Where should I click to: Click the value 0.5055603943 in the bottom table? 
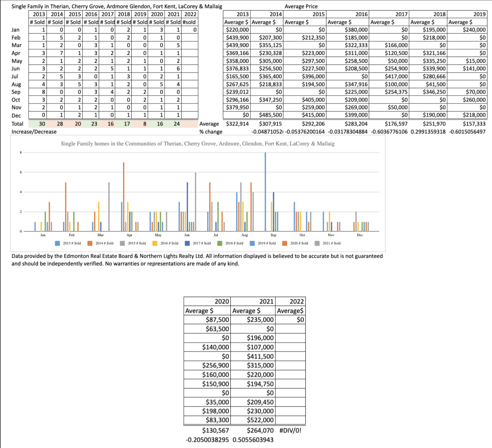(x=253, y=440)
